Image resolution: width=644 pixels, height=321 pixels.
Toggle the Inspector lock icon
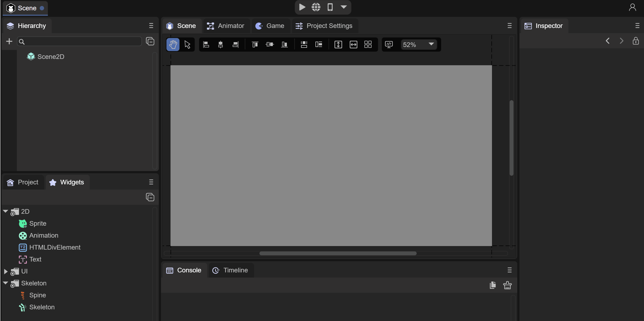636,41
